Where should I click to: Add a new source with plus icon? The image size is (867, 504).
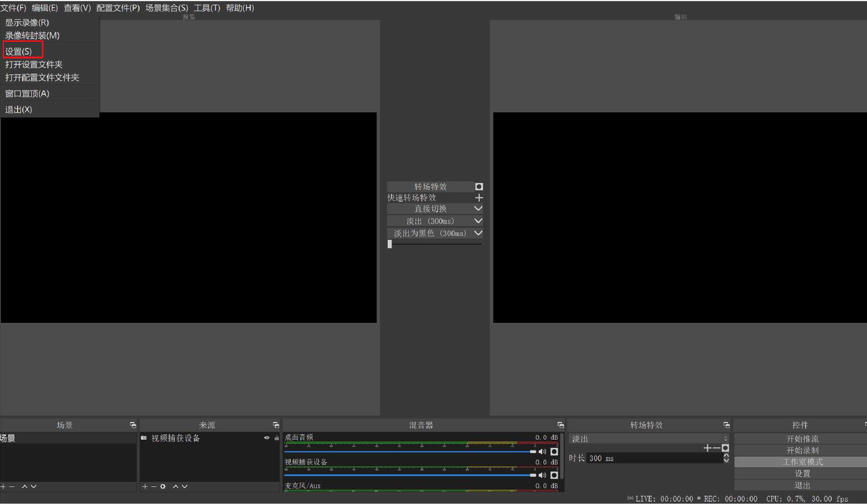[x=145, y=486]
